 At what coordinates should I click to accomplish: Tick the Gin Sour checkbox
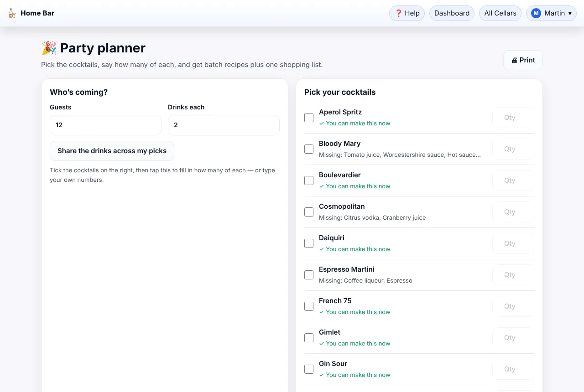pos(309,369)
